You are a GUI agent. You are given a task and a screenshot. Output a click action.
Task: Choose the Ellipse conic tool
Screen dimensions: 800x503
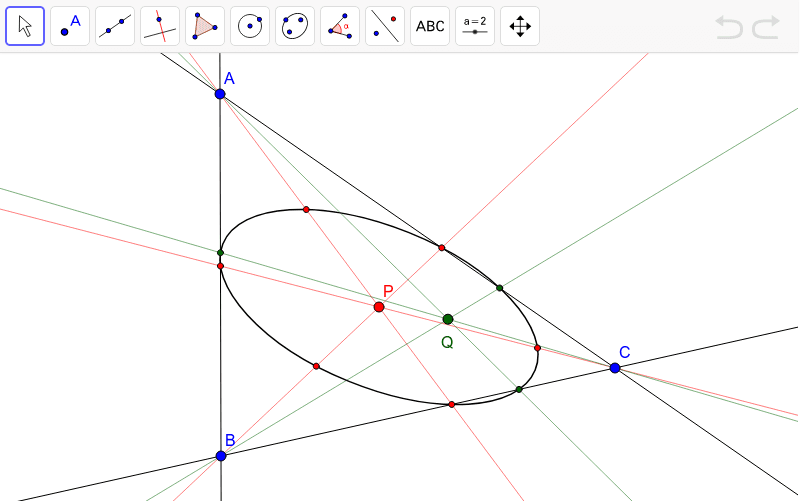pyautogui.click(x=295, y=26)
